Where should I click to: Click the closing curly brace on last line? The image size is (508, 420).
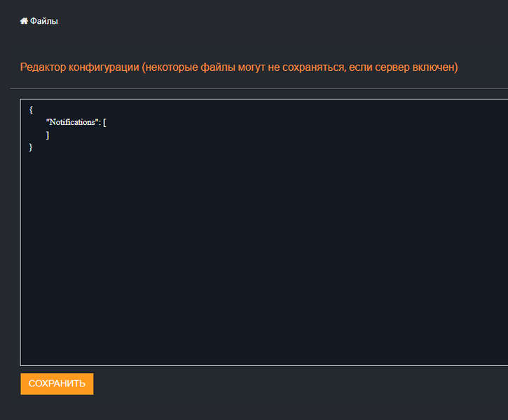click(x=31, y=147)
